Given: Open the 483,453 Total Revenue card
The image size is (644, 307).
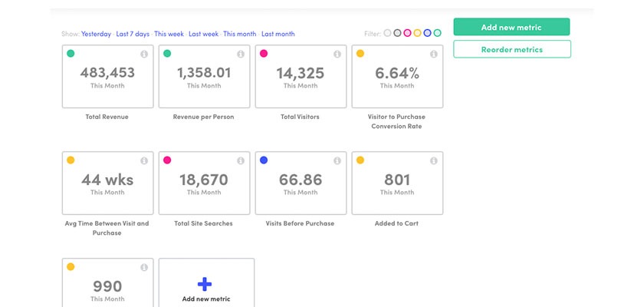Looking at the screenshot, I should click(107, 77).
